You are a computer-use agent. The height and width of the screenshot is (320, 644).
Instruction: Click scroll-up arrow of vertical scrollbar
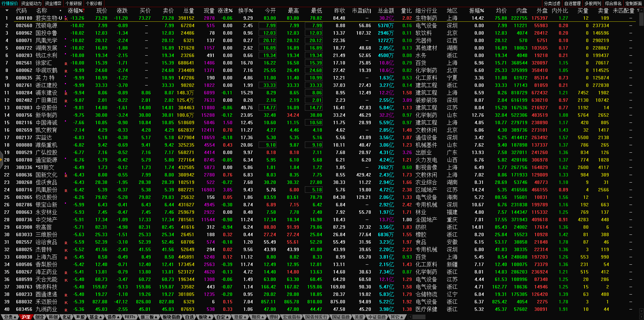pyautogui.click(x=641, y=10)
